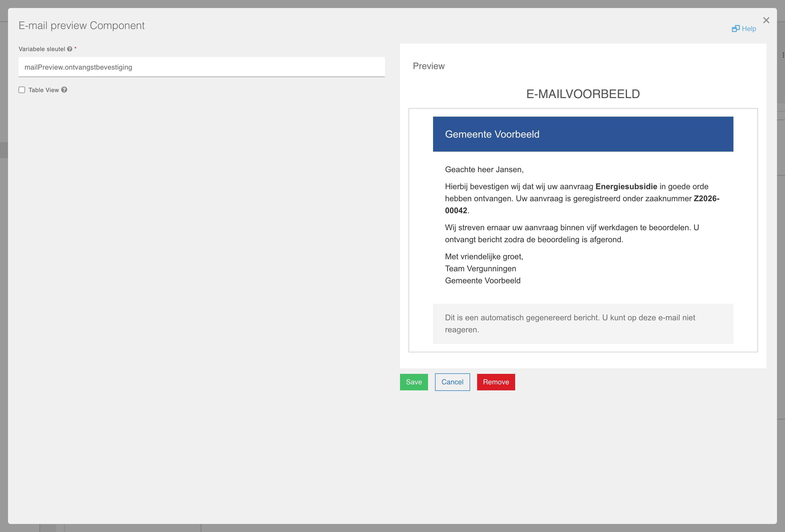
Task: Open the Help link
Action: pos(744,29)
